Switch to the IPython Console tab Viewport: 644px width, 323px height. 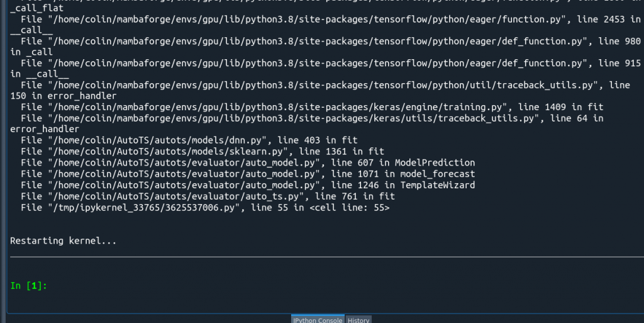pos(318,320)
